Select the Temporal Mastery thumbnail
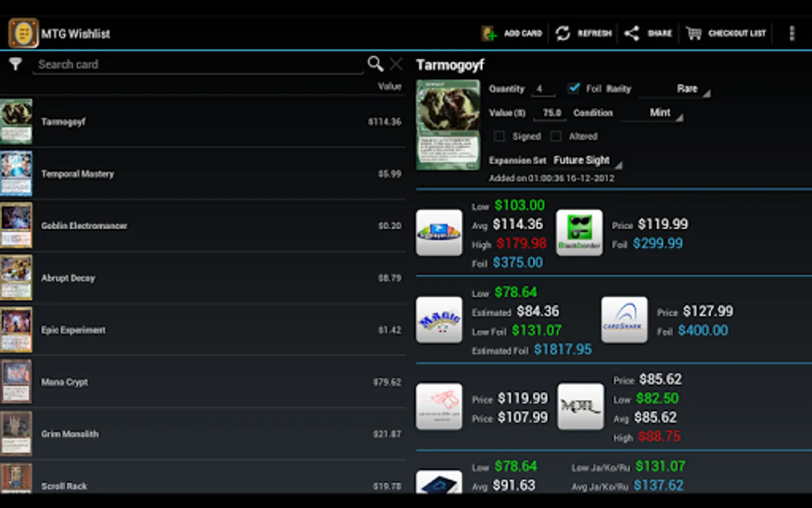This screenshot has height=508, width=812. pyautogui.click(x=16, y=173)
